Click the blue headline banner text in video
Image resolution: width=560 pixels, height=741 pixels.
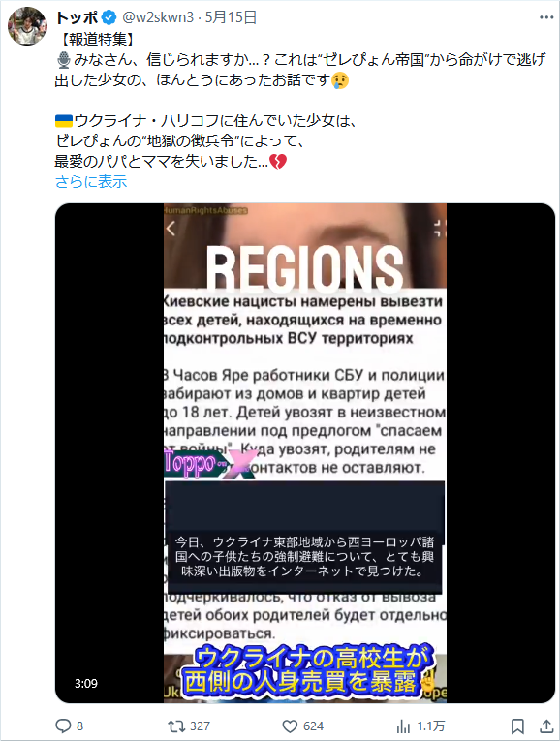[309, 670]
